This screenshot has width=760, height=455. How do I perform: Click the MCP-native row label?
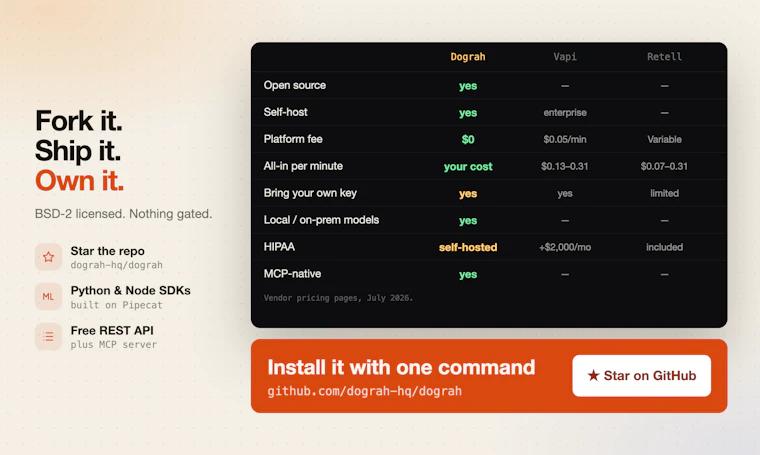(292, 274)
